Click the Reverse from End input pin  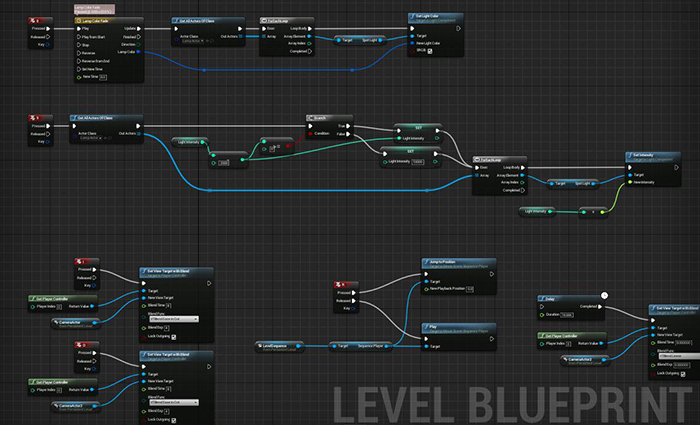coord(78,61)
